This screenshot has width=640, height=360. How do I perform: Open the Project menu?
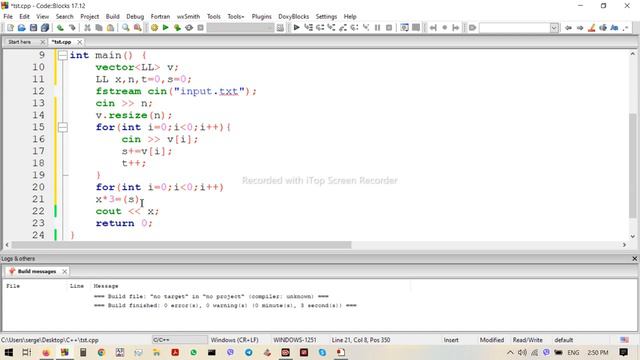(89, 16)
